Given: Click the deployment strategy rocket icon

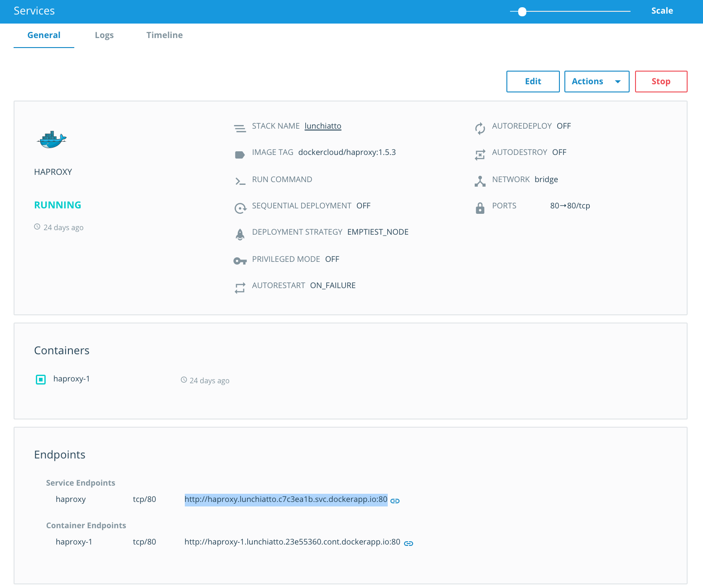Looking at the screenshot, I should [x=240, y=234].
